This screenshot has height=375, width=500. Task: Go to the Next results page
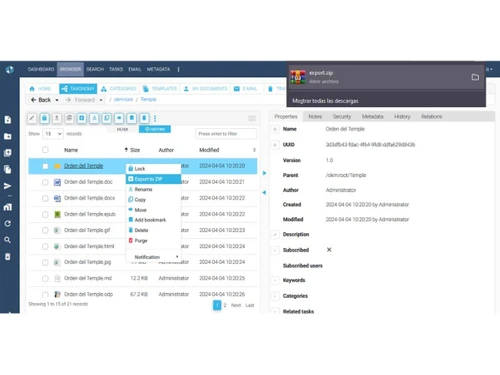(x=236, y=305)
